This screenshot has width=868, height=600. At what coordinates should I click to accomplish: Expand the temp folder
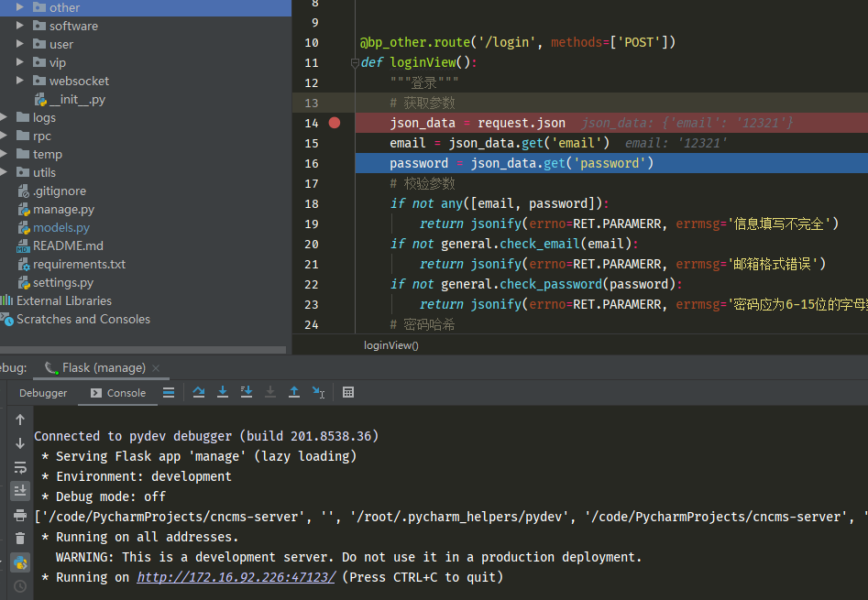tap(4, 154)
